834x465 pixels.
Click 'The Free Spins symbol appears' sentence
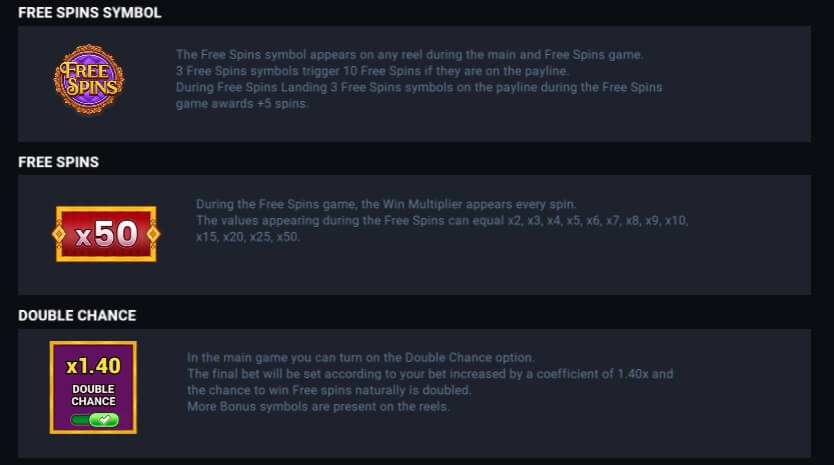[410, 54]
